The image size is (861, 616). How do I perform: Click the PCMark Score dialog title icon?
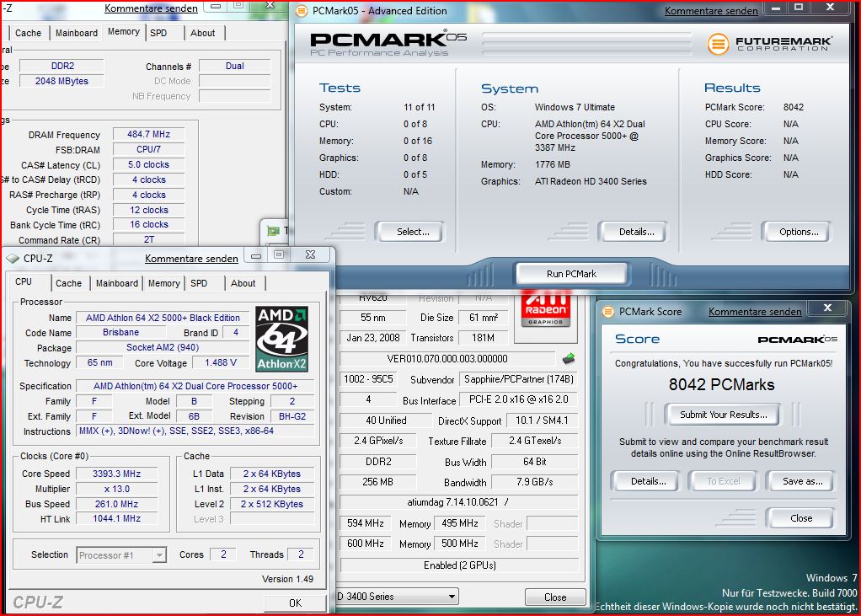[608, 312]
